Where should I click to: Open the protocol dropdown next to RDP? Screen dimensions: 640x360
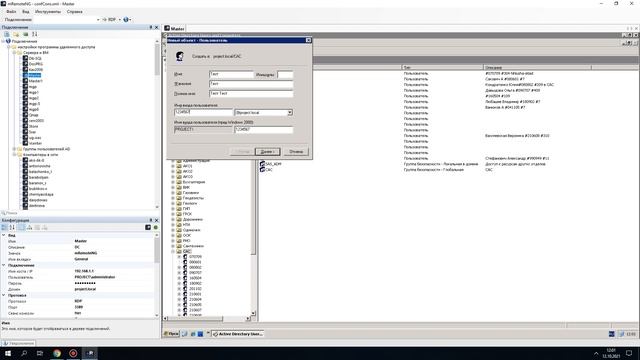pyautogui.click(x=120, y=20)
